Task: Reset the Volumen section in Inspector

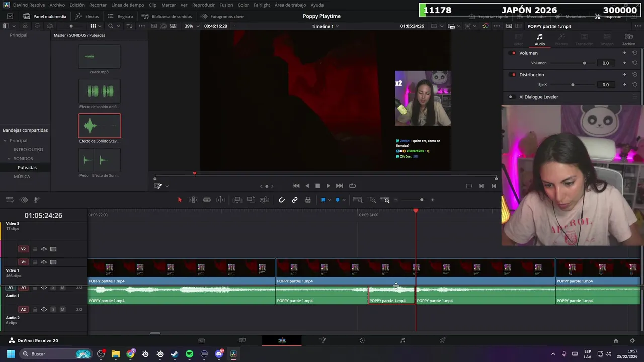Action: click(x=635, y=53)
